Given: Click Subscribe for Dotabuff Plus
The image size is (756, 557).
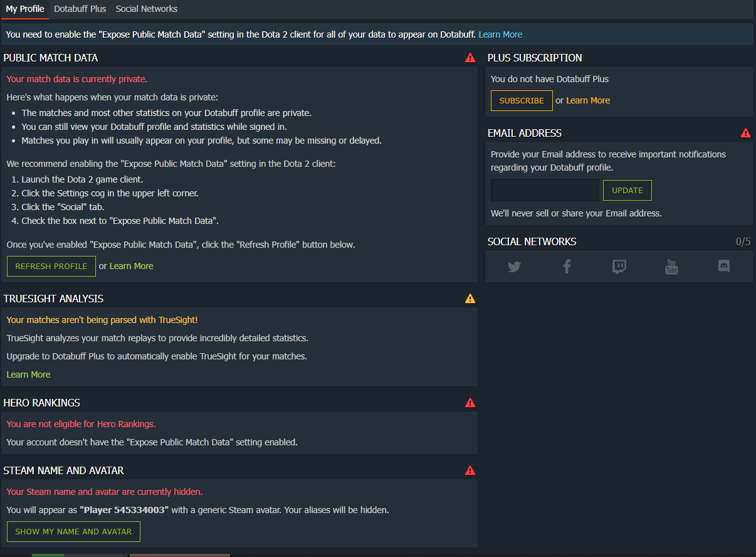Looking at the screenshot, I should pyautogui.click(x=522, y=100).
